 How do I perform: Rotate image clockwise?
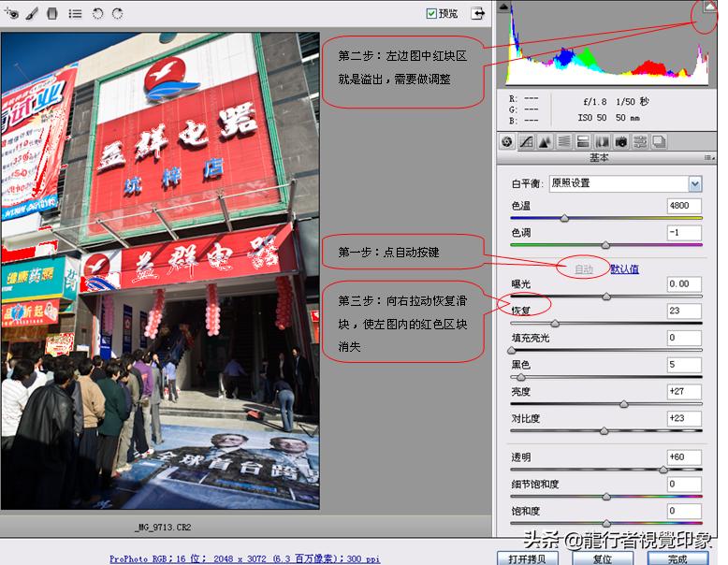click(x=118, y=13)
